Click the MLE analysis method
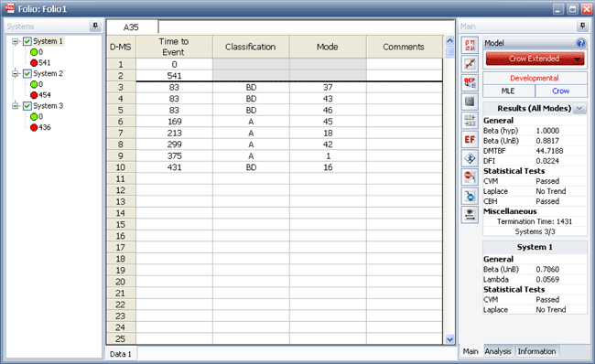The image size is (595, 364). [508, 91]
